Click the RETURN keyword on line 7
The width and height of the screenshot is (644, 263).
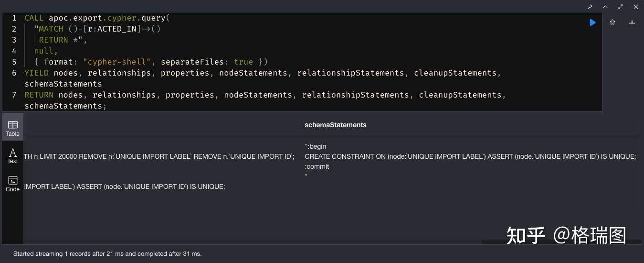pos(39,95)
